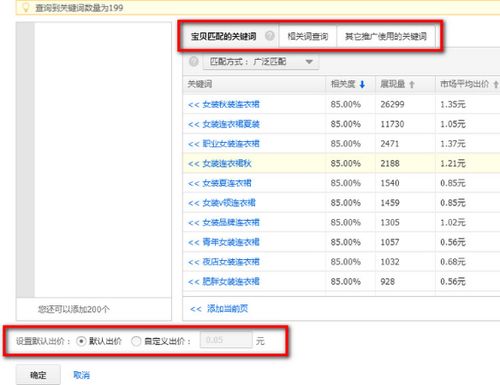
Task: Click average bid 1.05元
Action: 453,124
